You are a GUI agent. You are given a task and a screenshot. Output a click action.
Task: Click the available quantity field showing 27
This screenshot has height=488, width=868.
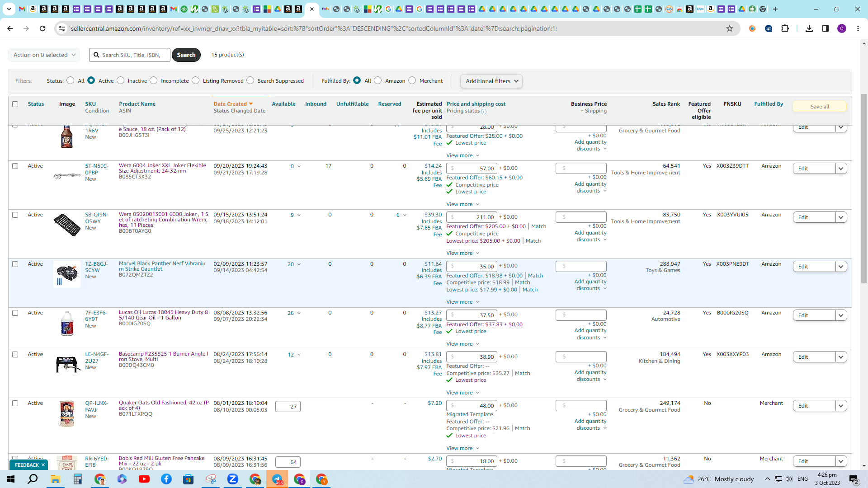tap(288, 406)
